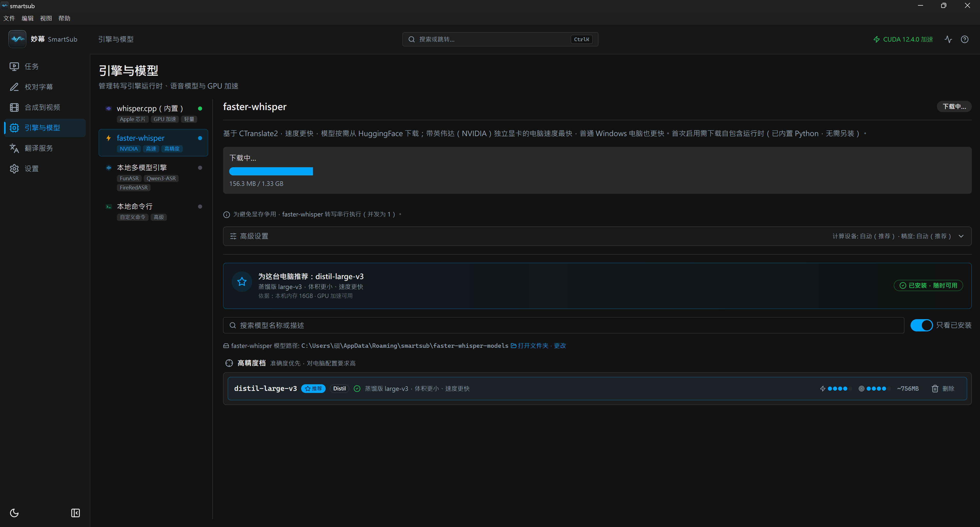Open the 编辑 menu
This screenshot has width=980, height=527.
point(27,18)
